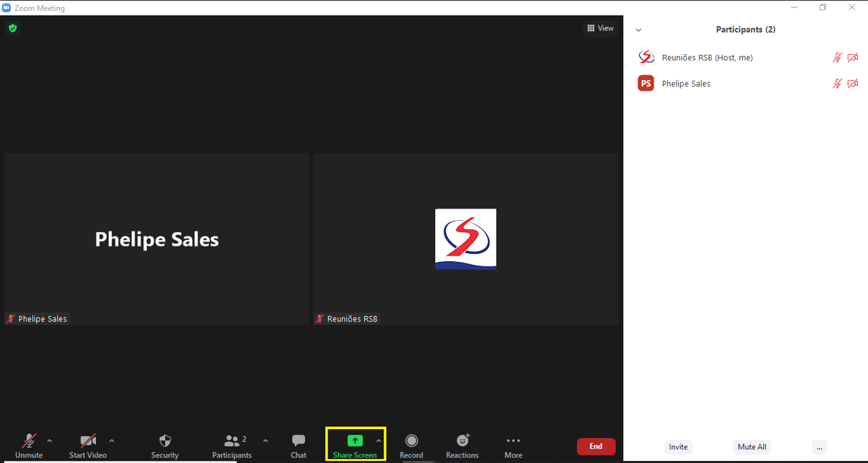Screen dimensions: 868x463
Task: Select the Reuniões RSB video tile
Action: tap(465, 239)
